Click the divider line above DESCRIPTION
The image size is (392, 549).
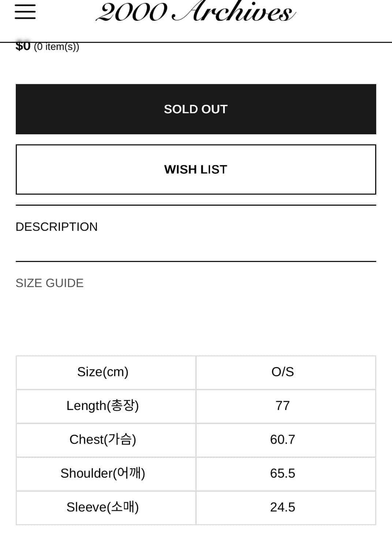(196, 205)
